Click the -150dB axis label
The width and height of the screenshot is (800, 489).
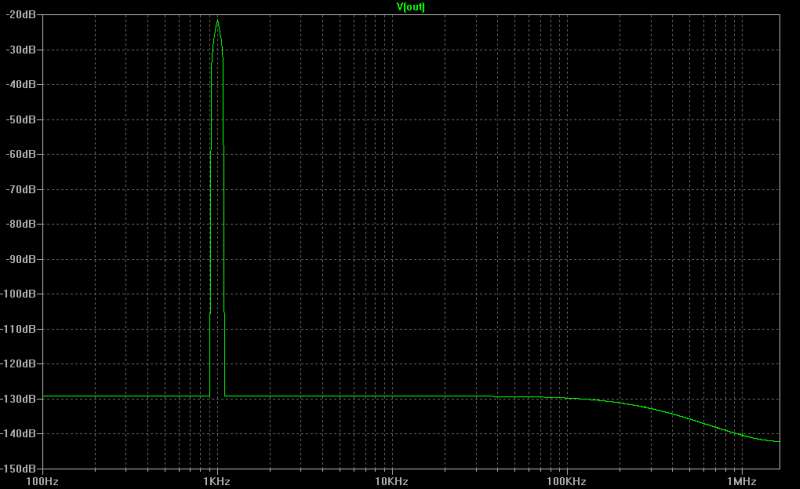[19, 468]
